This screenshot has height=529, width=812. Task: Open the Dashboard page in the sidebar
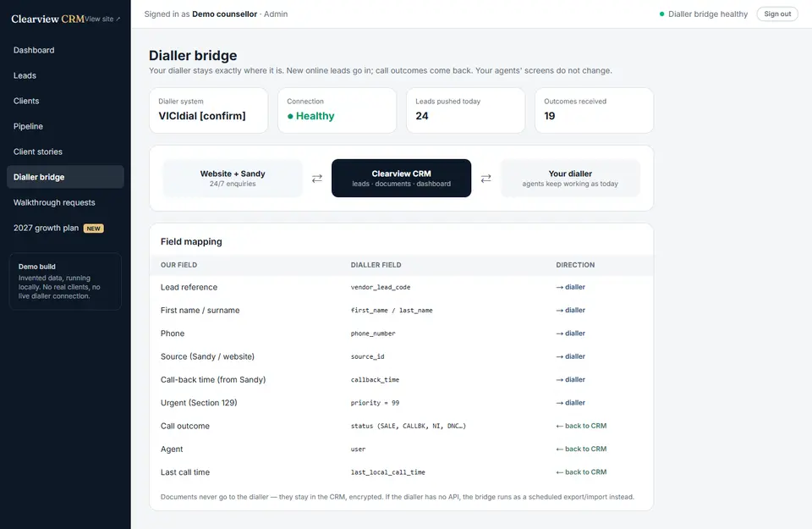coord(65,50)
